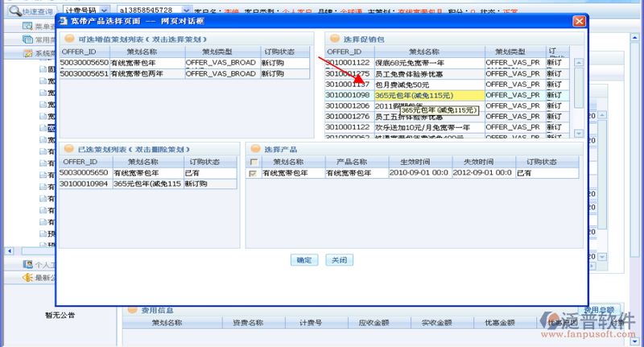
Task: Select chosen plan 50030005650 in 已选策划列表
Action: click(x=148, y=173)
